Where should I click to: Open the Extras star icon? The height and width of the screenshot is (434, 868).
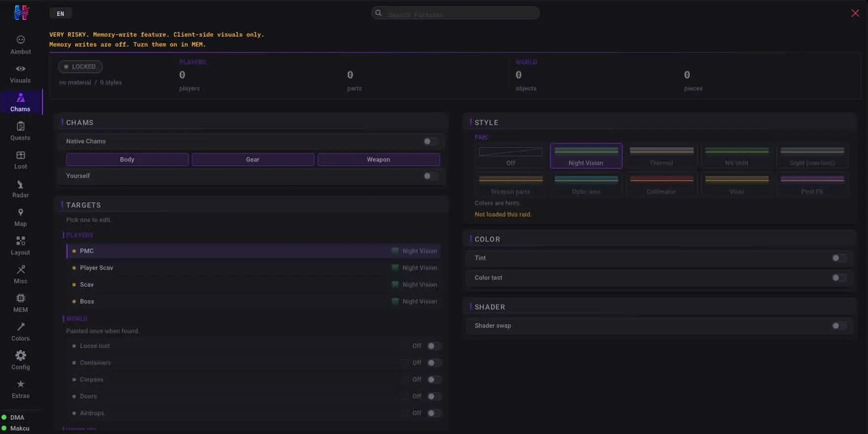click(20, 384)
